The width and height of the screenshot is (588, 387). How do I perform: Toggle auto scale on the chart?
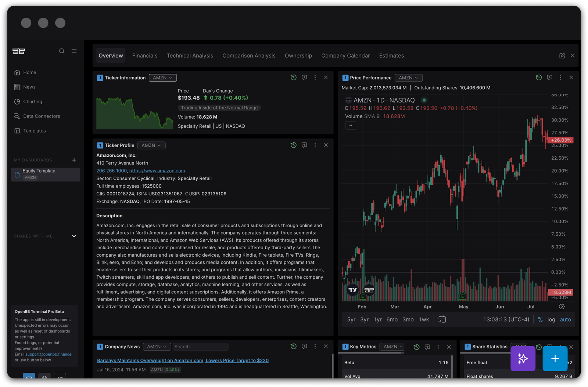(565, 319)
